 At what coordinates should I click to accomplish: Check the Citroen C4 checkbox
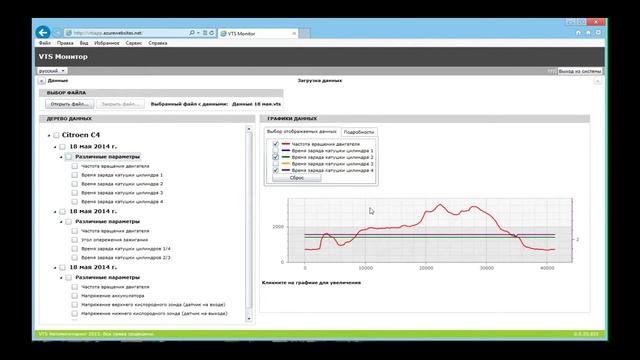[56, 135]
